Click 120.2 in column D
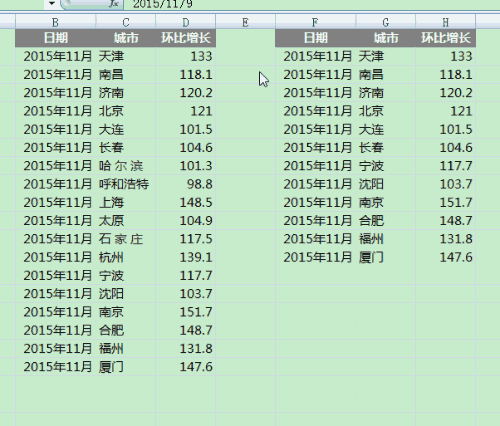The height and width of the screenshot is (426, 500). [186, 93]
